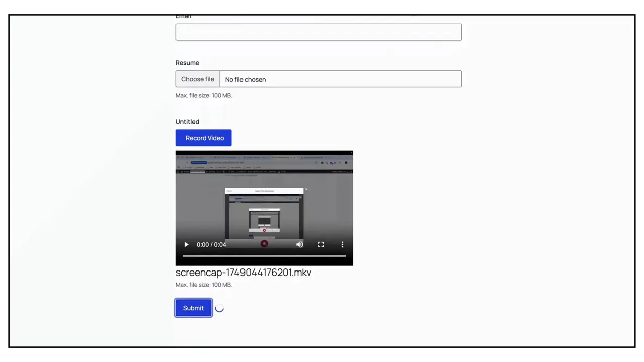Screen dimensions: 644x362
Task: Click the Resume field label
Action: [x=187, y=63]
